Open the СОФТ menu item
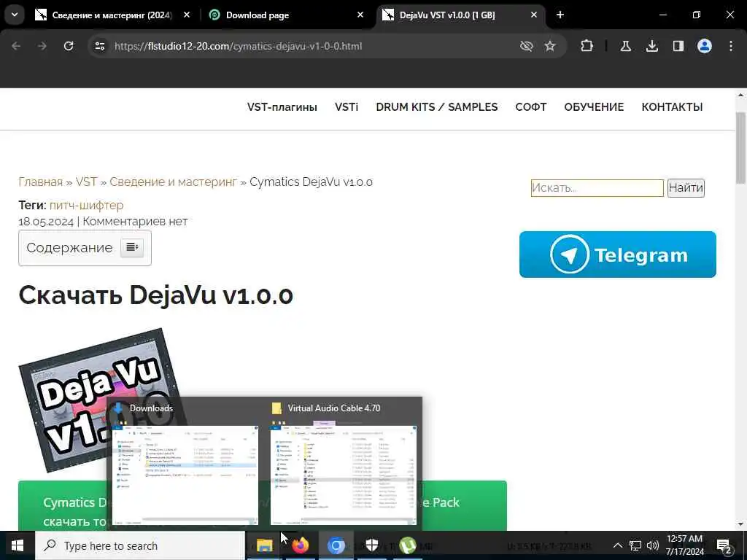Screen dimensions: 747x560 click(531, 107)
